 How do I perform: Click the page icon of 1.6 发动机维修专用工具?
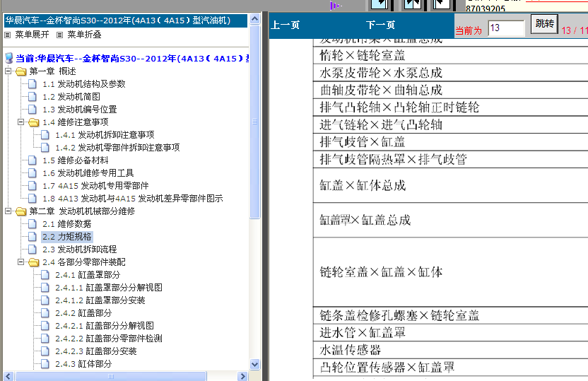tap(33, 173)
